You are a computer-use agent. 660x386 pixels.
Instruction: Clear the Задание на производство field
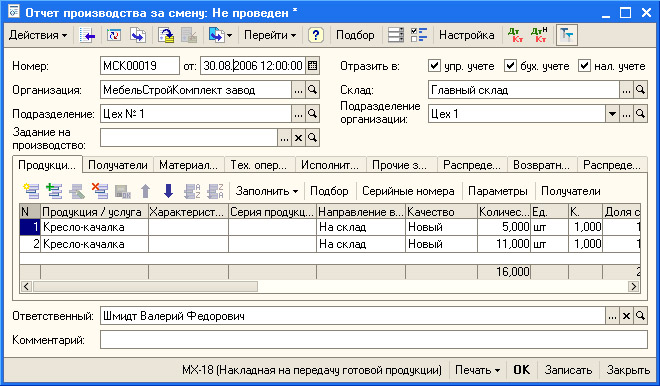[298, 138]
